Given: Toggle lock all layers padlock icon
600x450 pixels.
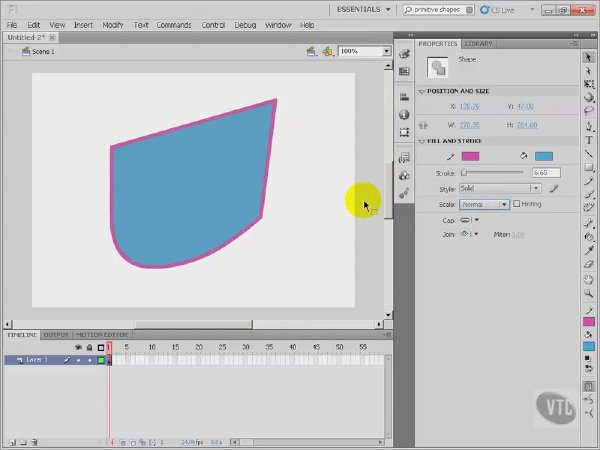Looking at the screenshot, I should pos(89,347).
